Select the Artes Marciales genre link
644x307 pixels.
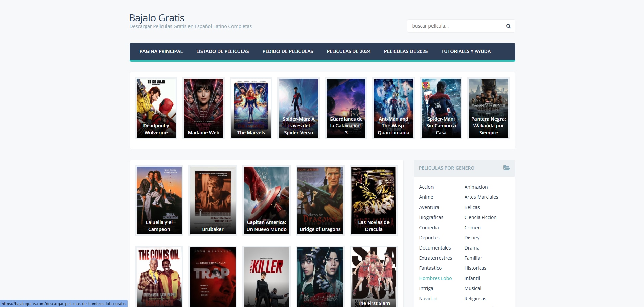coord(481,197)
